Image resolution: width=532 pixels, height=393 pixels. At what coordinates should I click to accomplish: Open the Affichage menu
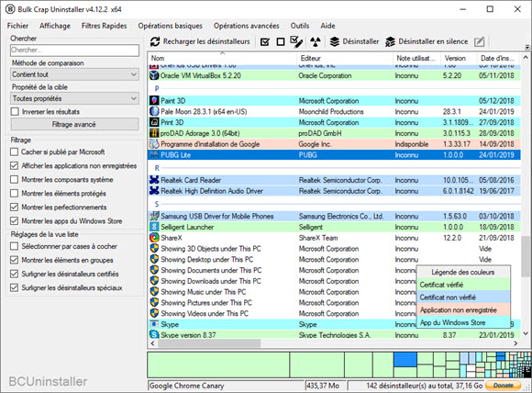(55, 26)
